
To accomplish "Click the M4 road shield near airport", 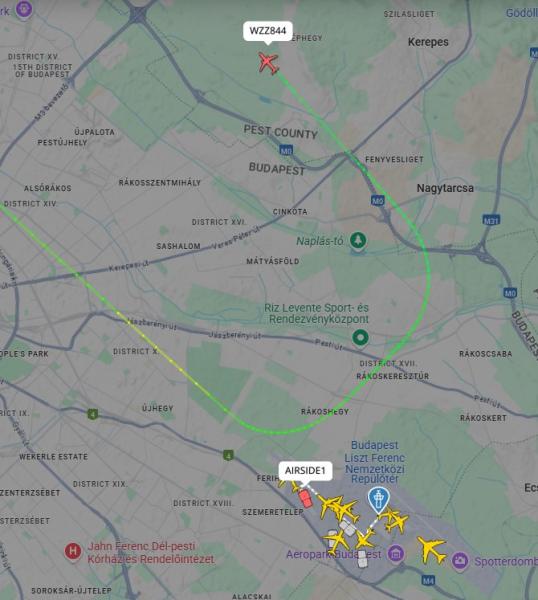I will coord(428,580).
